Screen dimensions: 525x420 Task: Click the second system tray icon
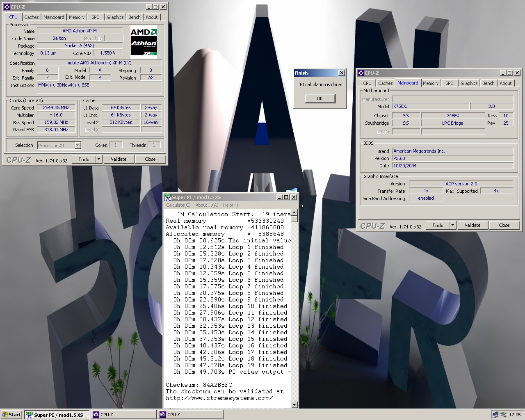(503, 415)
